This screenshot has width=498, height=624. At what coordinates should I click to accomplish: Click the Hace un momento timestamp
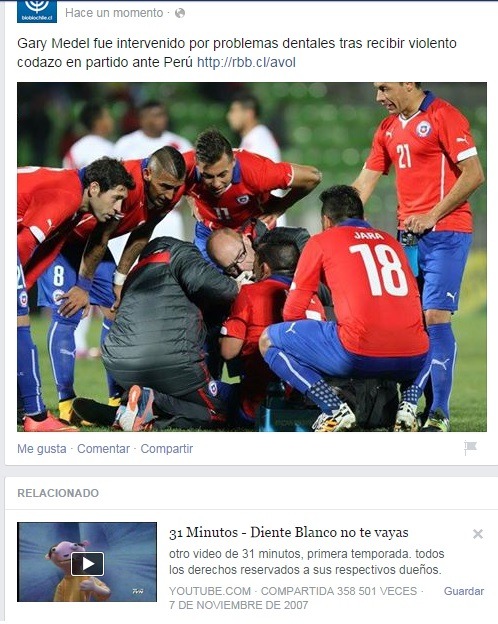click(x=114, y=13)
